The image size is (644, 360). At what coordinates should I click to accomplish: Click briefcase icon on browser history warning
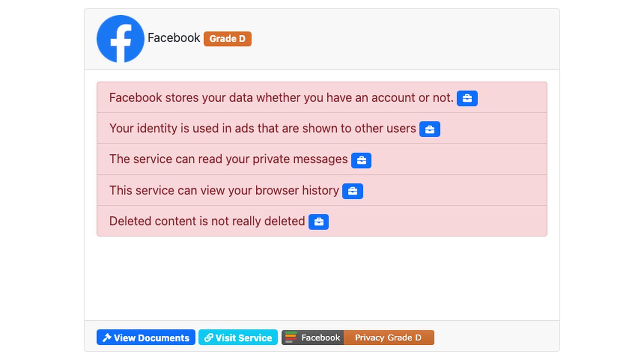[353, 191]
